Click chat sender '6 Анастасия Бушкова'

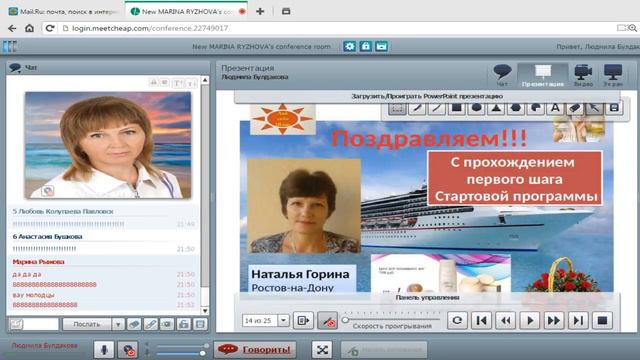(47, 237)
